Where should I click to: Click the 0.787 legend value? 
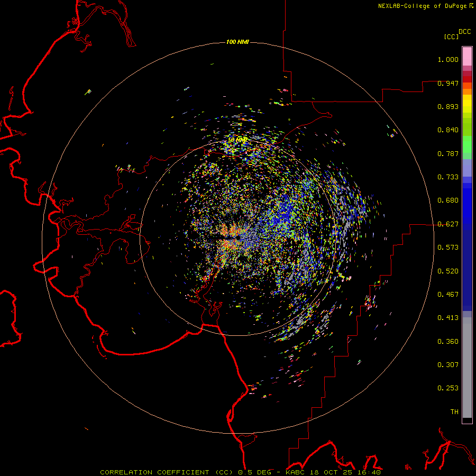(448, 153)
